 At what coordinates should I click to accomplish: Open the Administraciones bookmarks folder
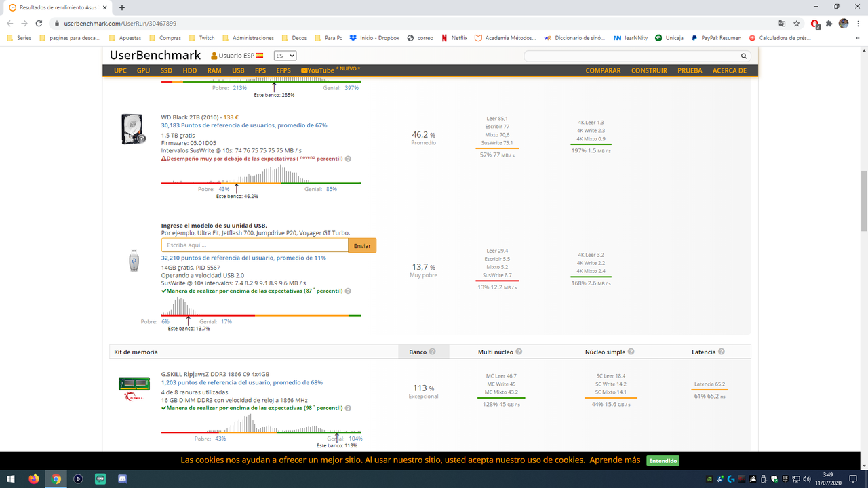coord(248,38)
